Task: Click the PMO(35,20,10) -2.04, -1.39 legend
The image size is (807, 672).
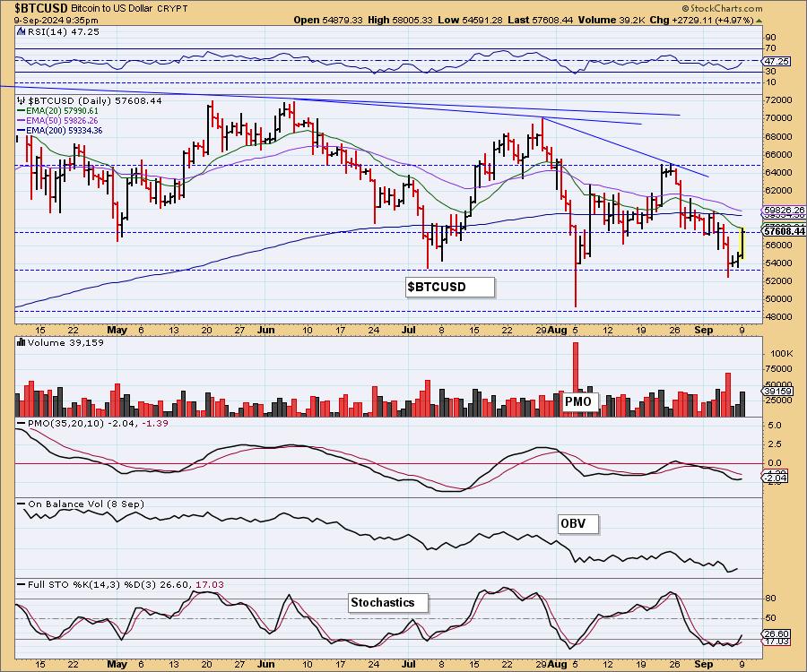Action: [93, 423]
